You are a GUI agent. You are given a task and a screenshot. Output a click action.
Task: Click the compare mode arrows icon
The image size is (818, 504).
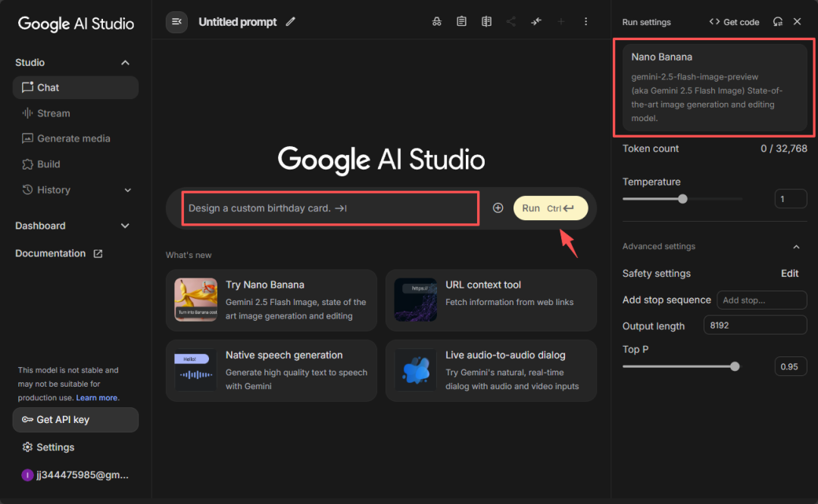[535, 21]
